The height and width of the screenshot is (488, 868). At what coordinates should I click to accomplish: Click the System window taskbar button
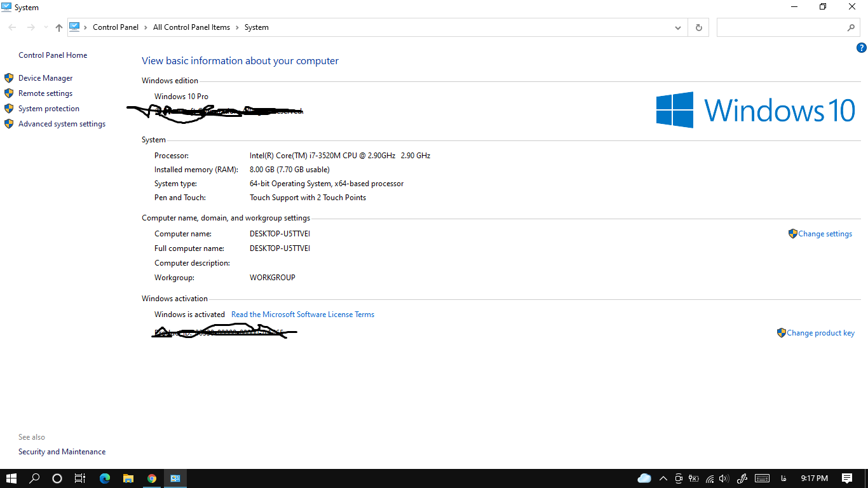click(x=175, y=478)
